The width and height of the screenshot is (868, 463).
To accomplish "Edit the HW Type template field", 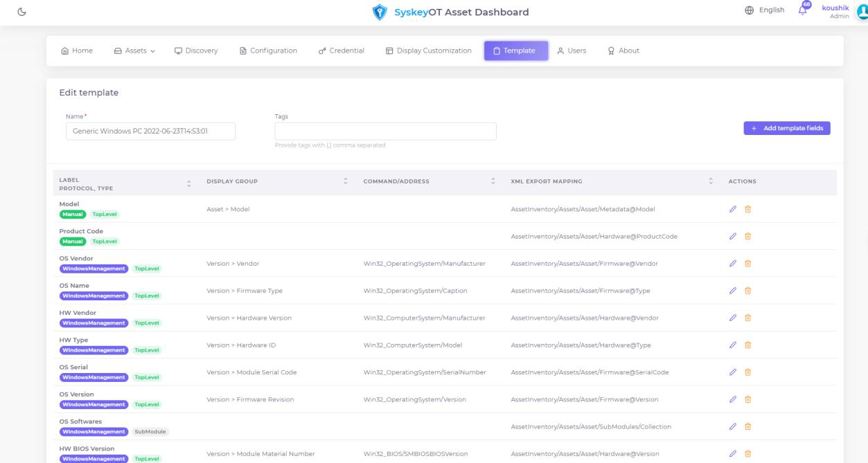I will pyautogui.click(x=733, y=345).
